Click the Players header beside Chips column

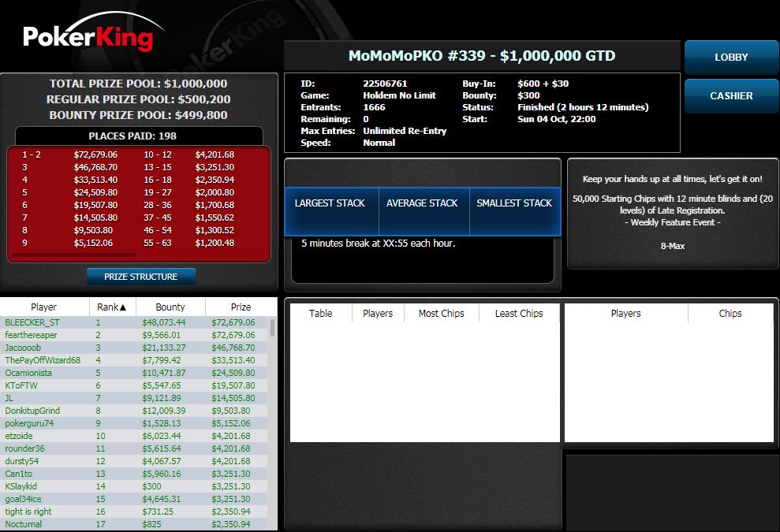625,313
